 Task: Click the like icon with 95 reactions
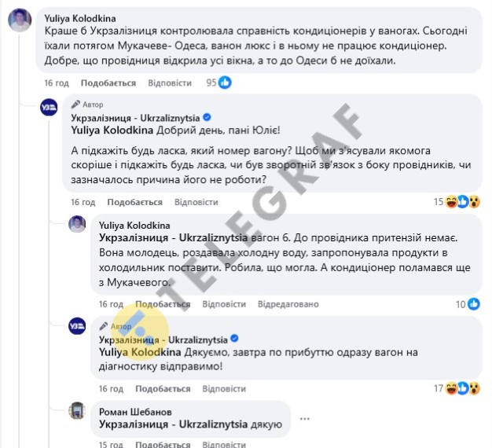pyautogui.click(x=225, y=83)
